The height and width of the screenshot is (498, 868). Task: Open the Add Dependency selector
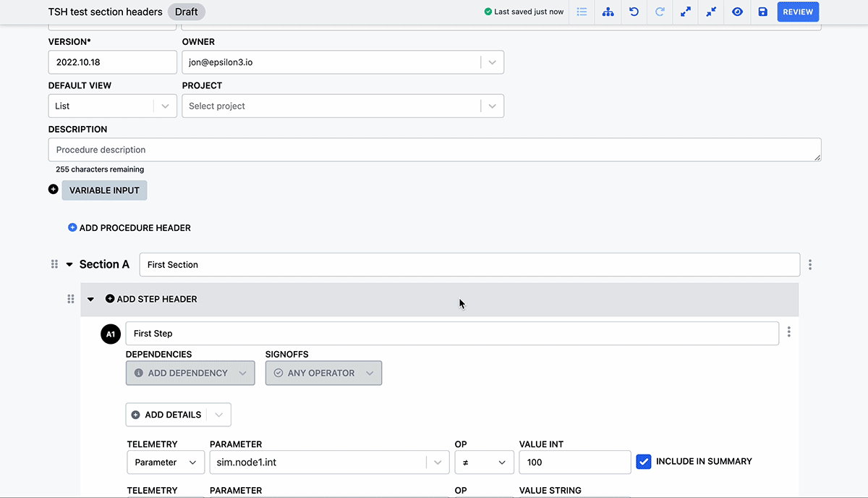pyautogui.click(x=190, y=373)
